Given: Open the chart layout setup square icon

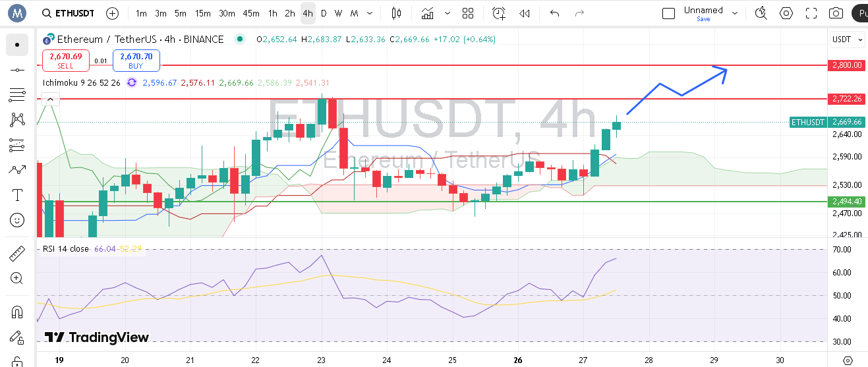Looking at the screenshot, I should click(668, 13).
